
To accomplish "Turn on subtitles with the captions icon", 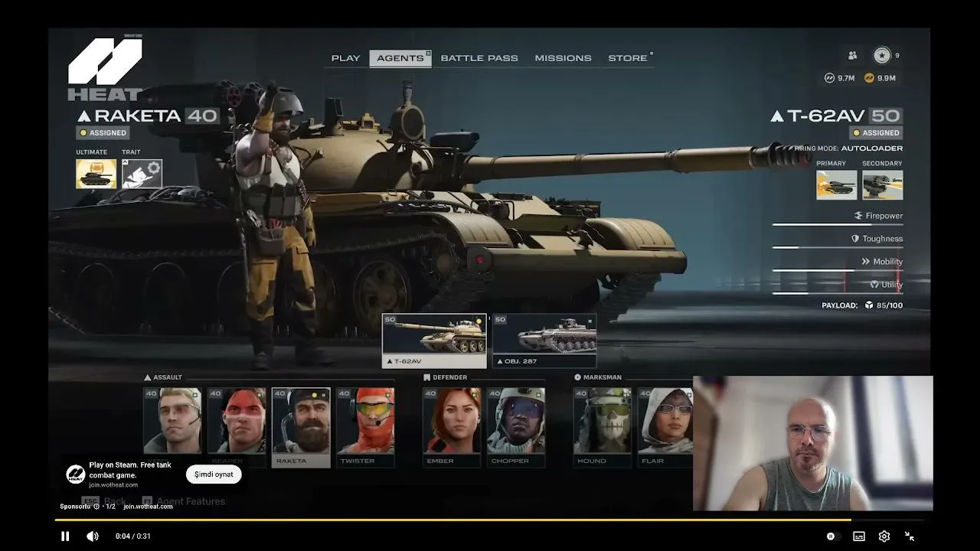I will point(859,536).
